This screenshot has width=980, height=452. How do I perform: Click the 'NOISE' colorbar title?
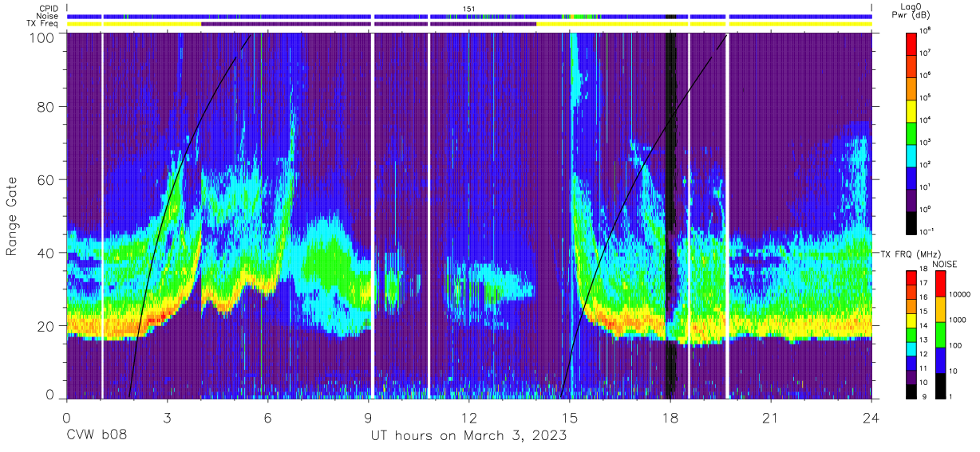(x=946, y=263)
